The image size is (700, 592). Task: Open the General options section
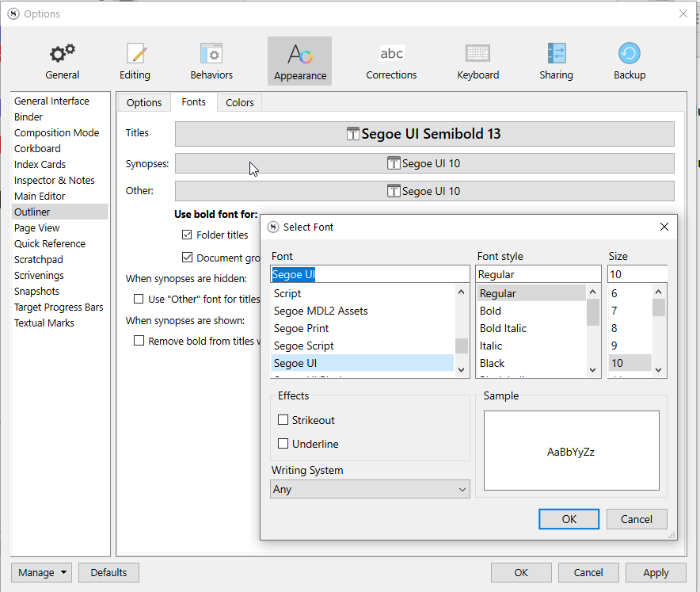point(62,61)
